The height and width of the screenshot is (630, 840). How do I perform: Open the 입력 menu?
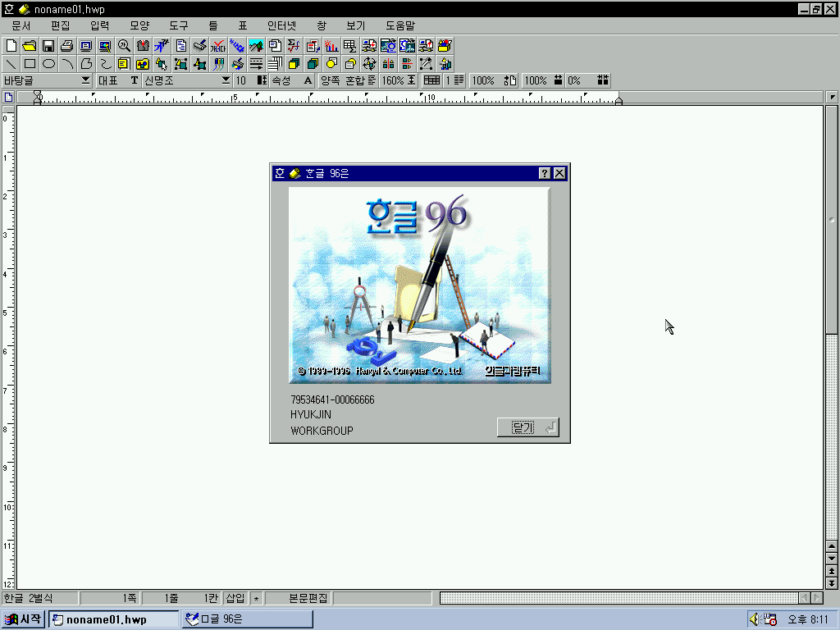point(99,25)
